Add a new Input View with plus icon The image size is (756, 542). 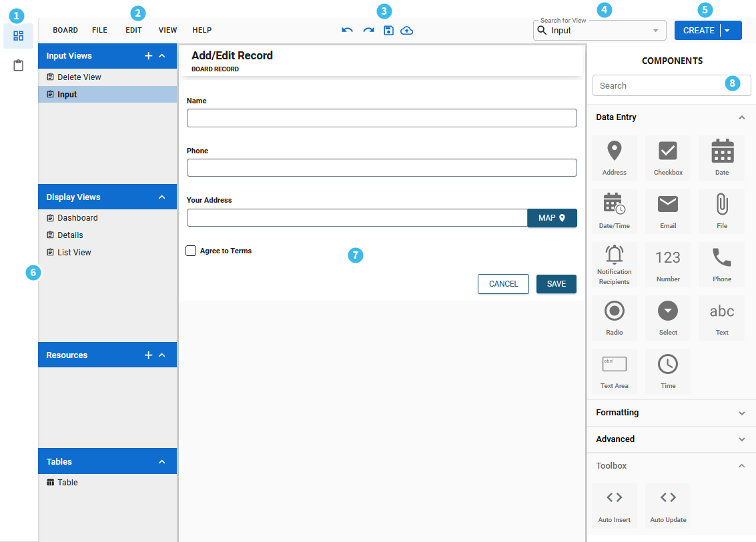pos(148,56)
